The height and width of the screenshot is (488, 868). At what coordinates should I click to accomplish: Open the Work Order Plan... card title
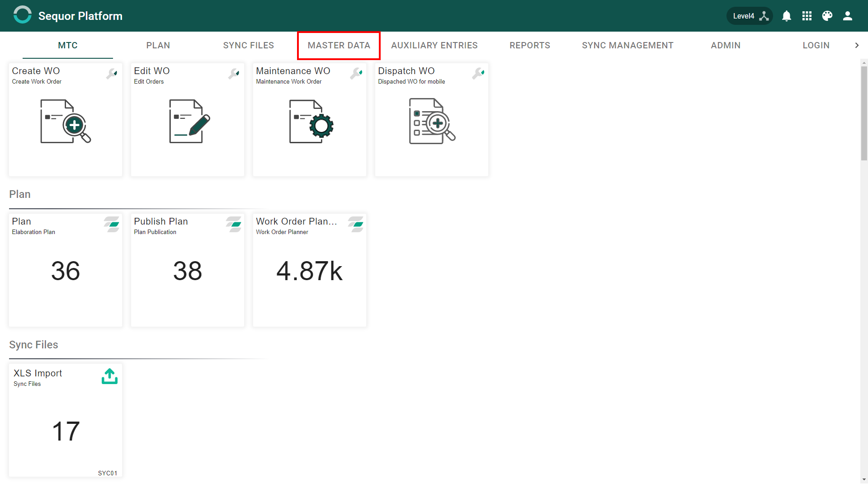click(x=297, y=221)
